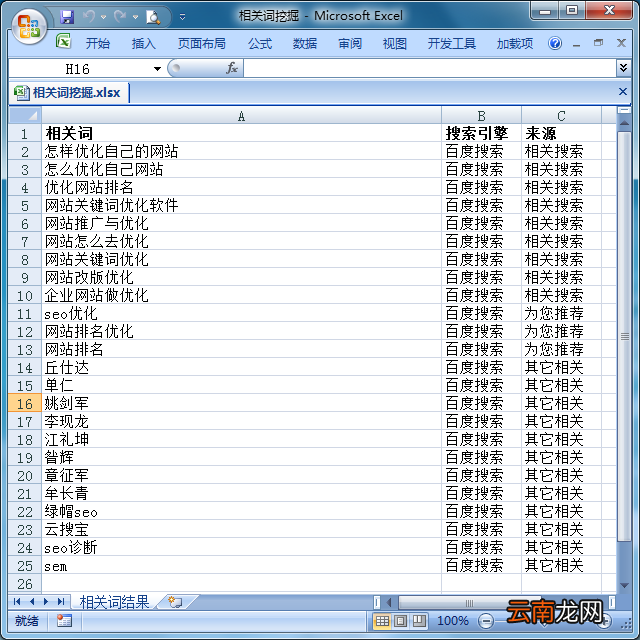Click the Excel workbook icon beside 开始
The height and width of the screenshot is (640, 640).
pyautogui.click(x=64, y=42)
